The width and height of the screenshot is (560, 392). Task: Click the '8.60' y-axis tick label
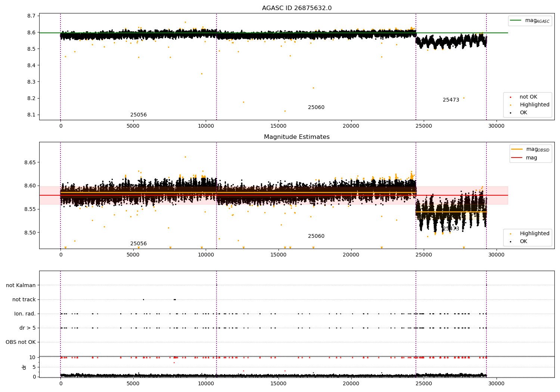point(30,186)
